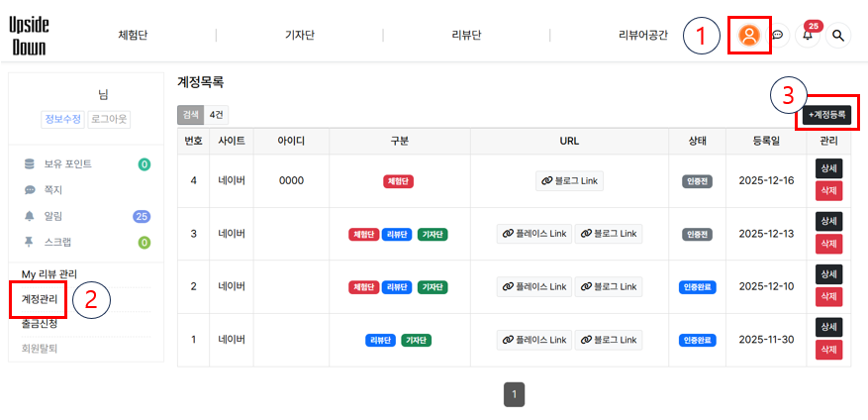The width and height of the screenshot is (868, 420).
Task: Open 블로그 Link for account number 4
Action: pyautogui.click(x=569, y=181)
